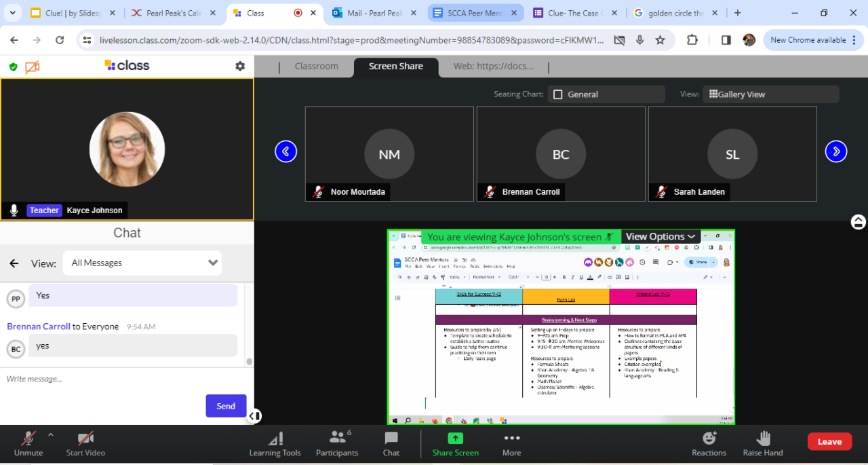Image resolution: width=868 pixels, height=465 pixels.
Task: Open Chat from bottom toolbar
Action: coord(391,443)
